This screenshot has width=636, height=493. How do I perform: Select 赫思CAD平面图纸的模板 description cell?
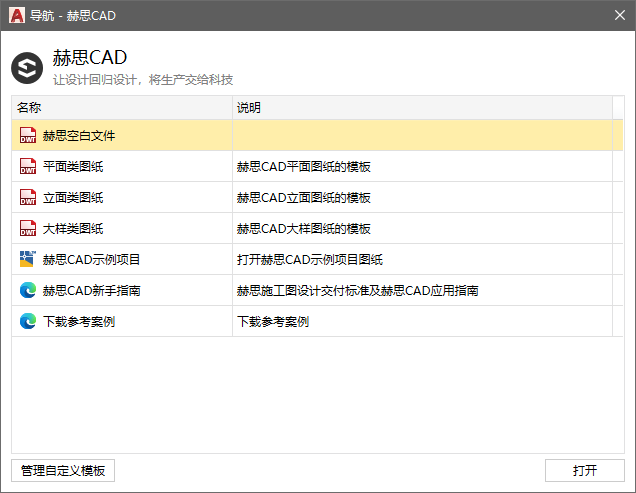[422, 166]
